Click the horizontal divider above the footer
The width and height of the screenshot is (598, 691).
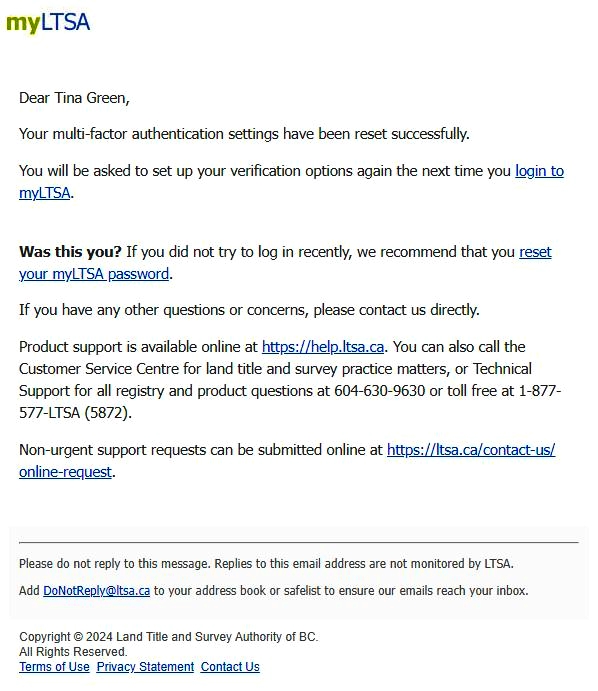tap(299, 542)
